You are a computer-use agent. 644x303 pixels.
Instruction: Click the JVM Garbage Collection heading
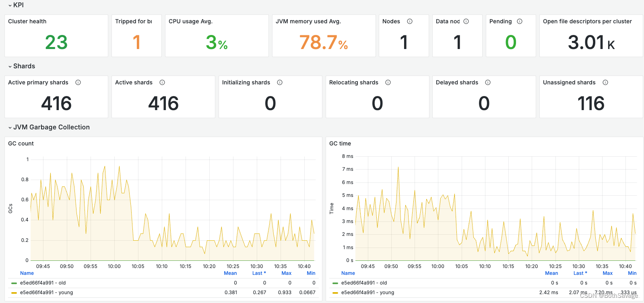click(52, 127)
